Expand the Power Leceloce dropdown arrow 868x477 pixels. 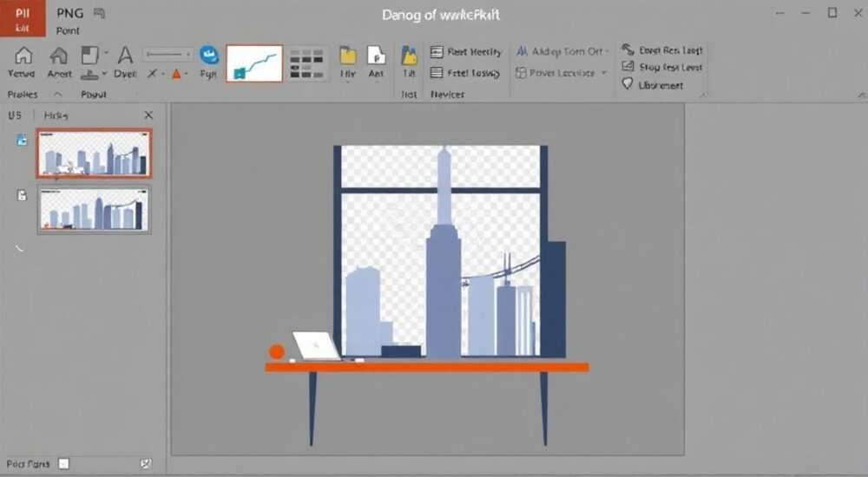604,73
